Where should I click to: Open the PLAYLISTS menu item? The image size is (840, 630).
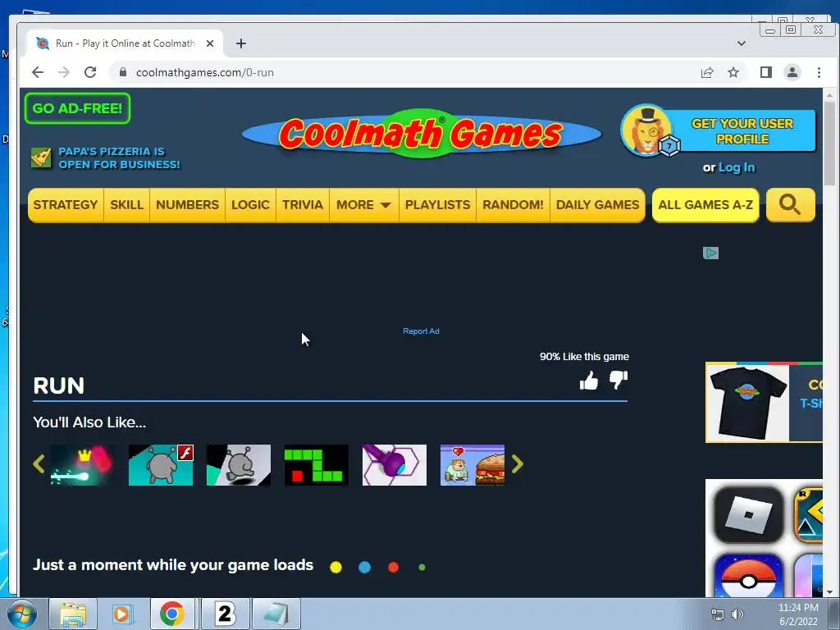tap(438, 204)
